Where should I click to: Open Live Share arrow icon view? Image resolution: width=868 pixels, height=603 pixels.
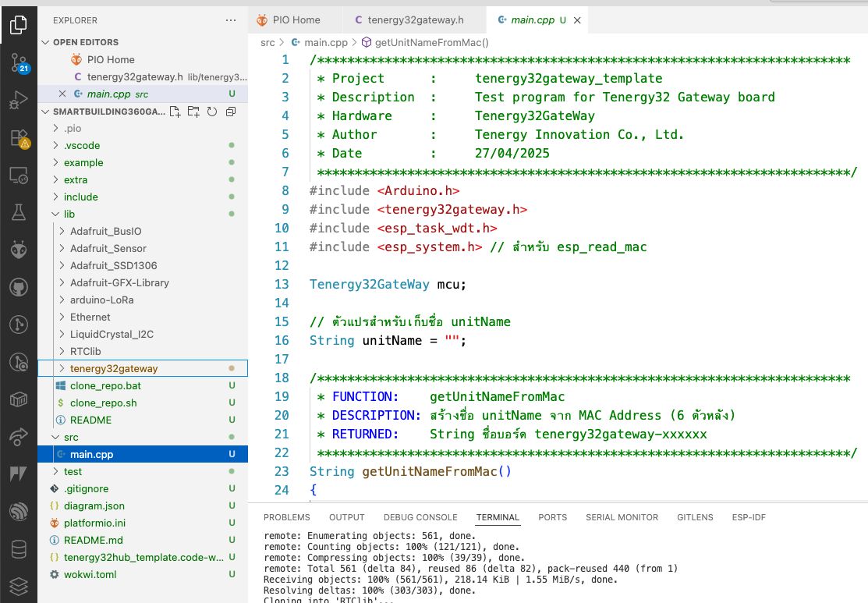coord(18,436)
